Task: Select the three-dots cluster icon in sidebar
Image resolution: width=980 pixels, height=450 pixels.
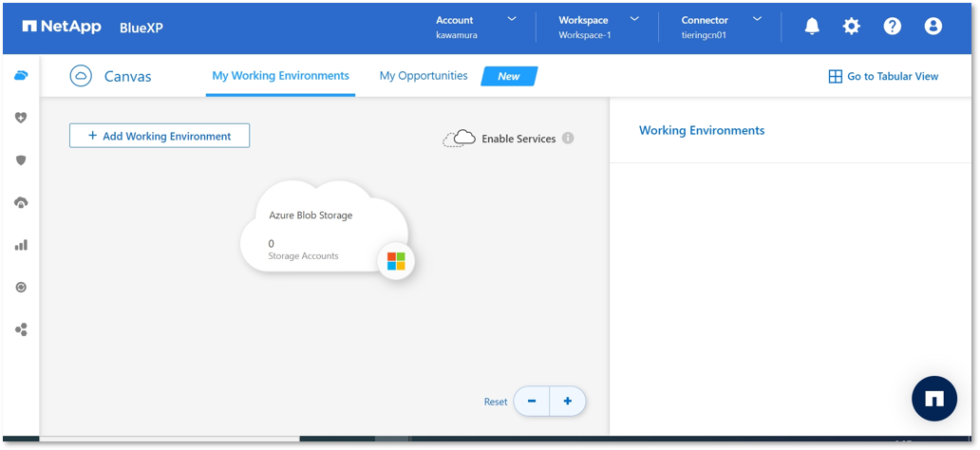Action: pyautogui.click(x=21, y=329)
